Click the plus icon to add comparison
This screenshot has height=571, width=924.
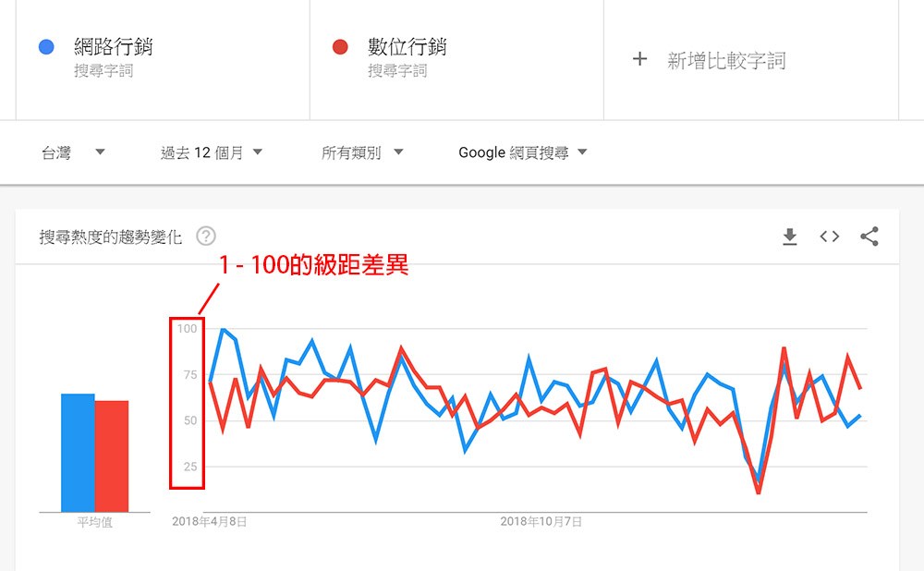pos(639,59)
